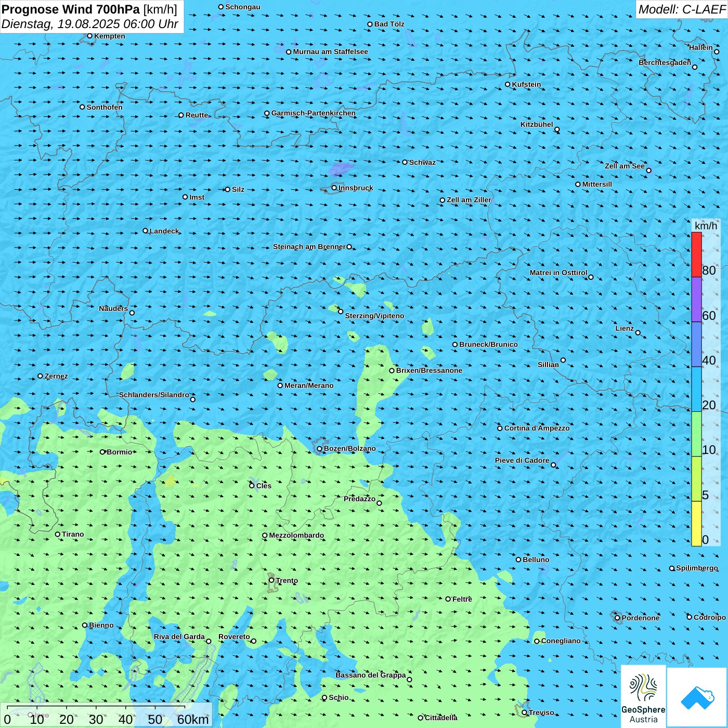Click the 'Schlanders/Silandro' label
Image resolution: width=728 pixels, height=728 pixels.
pos(154,395)
